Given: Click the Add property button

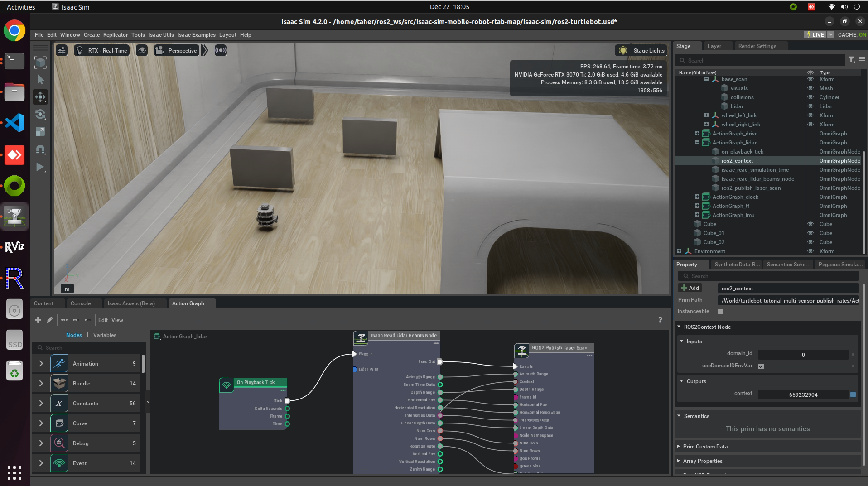Looking at the screenshot, I should coord(690,288).
